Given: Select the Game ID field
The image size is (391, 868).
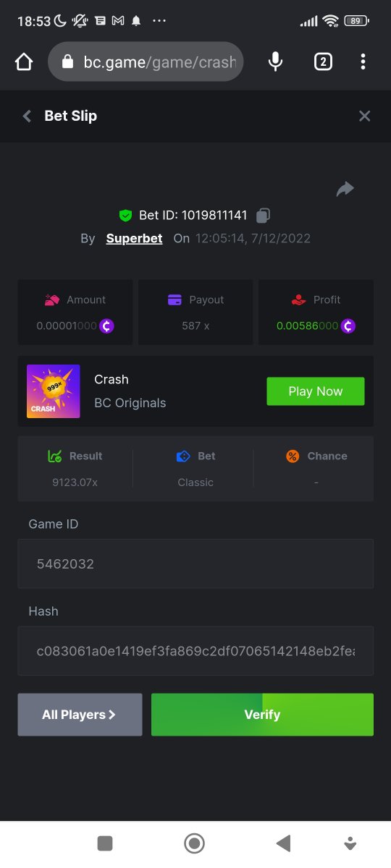Looking at the screenshot, I should [195, 563].
